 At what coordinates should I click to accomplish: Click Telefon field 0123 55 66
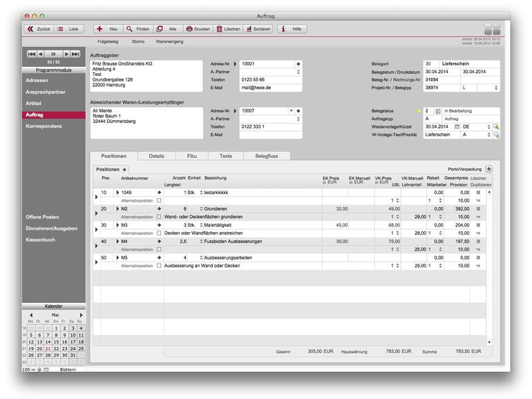click(x=270, y=80)
